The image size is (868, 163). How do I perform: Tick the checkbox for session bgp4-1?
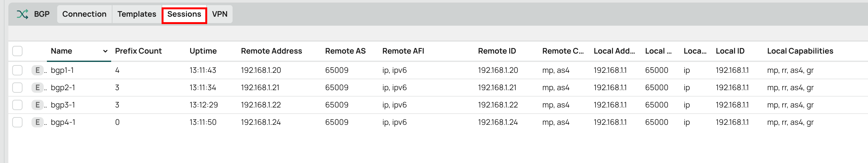point(17,122)
